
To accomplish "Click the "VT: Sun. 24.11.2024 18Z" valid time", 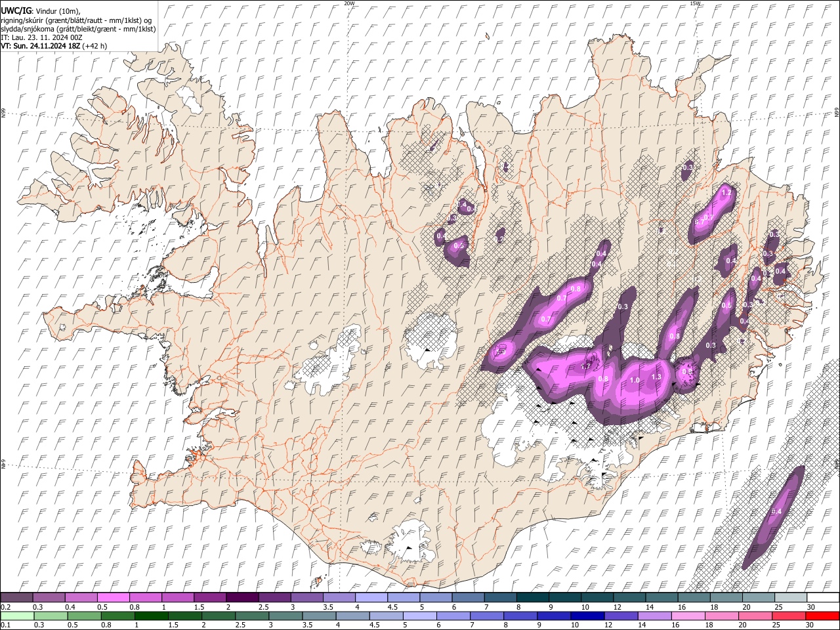I will [x=41, y=46].
